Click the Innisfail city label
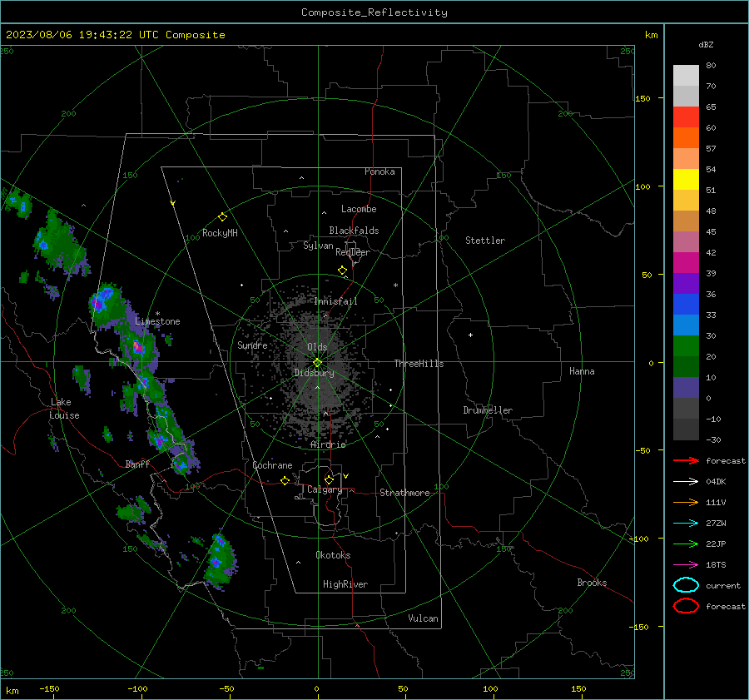Viewport: 749px width, 700px height. point(336,301)
